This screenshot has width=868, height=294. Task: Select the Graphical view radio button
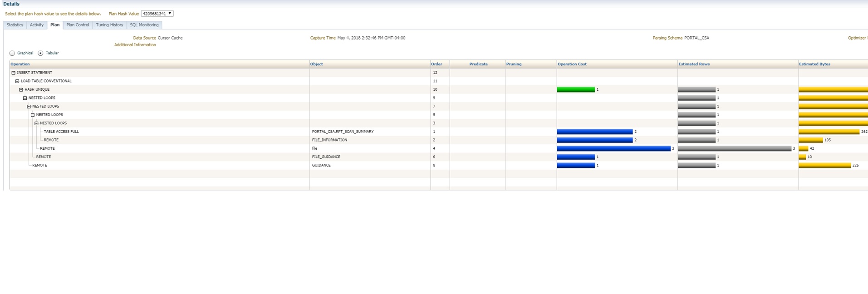pyautogui.click(x=12, y=53)
